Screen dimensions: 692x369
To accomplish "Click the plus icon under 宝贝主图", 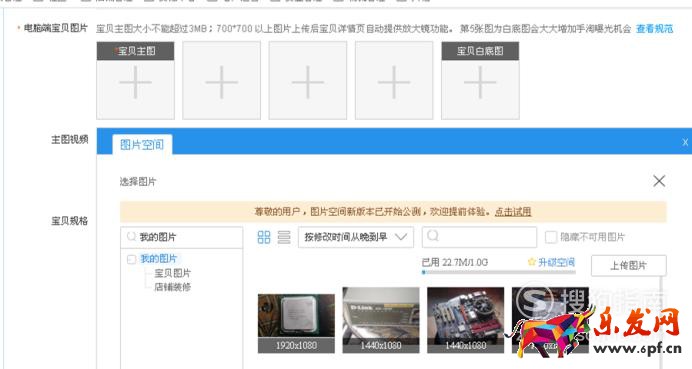I will click(x=135, y=83).
